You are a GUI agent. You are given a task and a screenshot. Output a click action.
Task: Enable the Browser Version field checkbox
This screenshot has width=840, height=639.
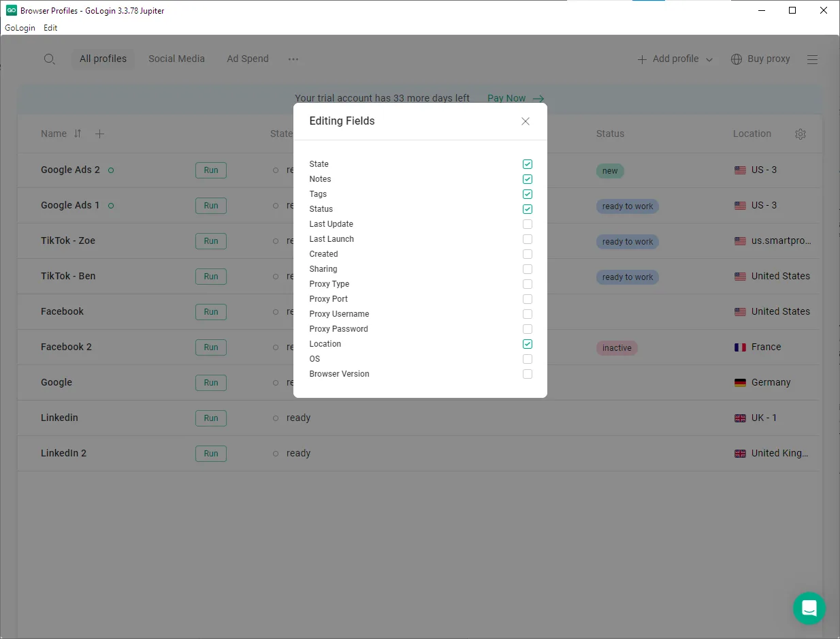pyautogui.click(x=528, y=374)
